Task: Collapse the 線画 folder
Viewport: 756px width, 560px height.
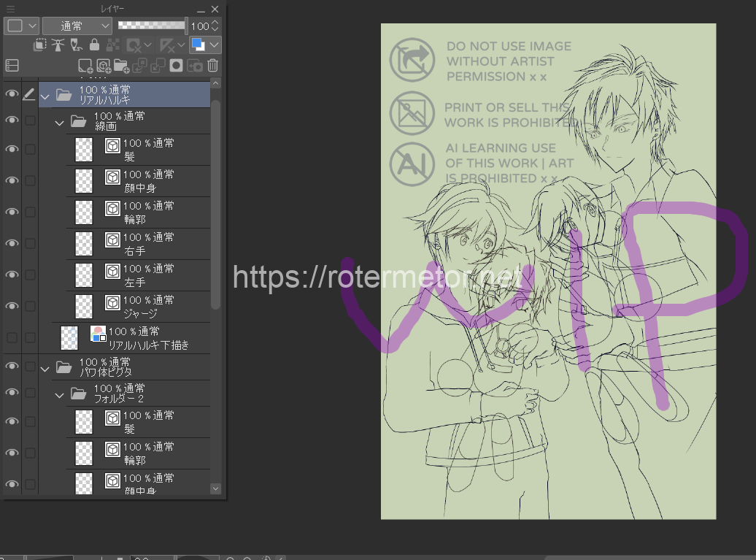Action: 60,122
